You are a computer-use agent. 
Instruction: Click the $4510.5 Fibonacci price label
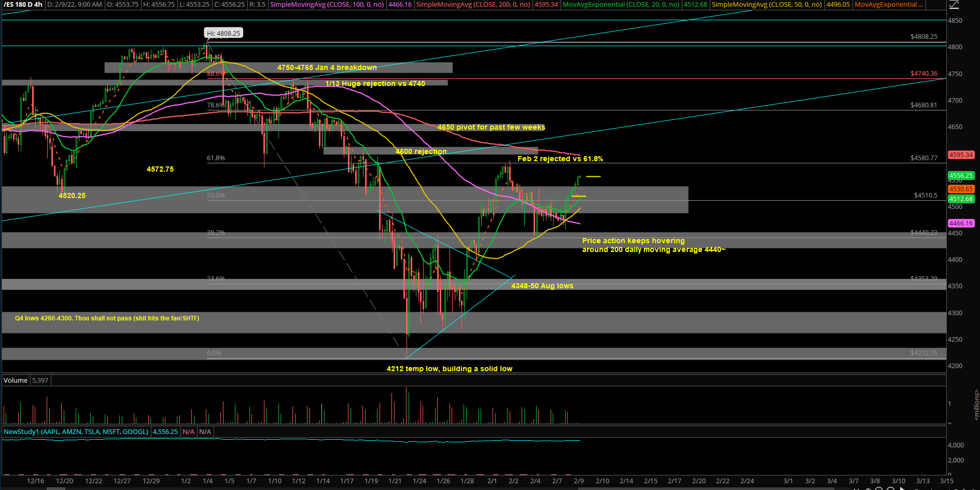[x=926, y=195]
